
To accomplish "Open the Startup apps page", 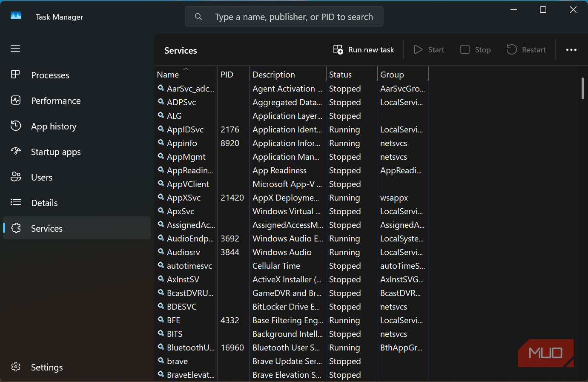I will click(x=77, y=152).
